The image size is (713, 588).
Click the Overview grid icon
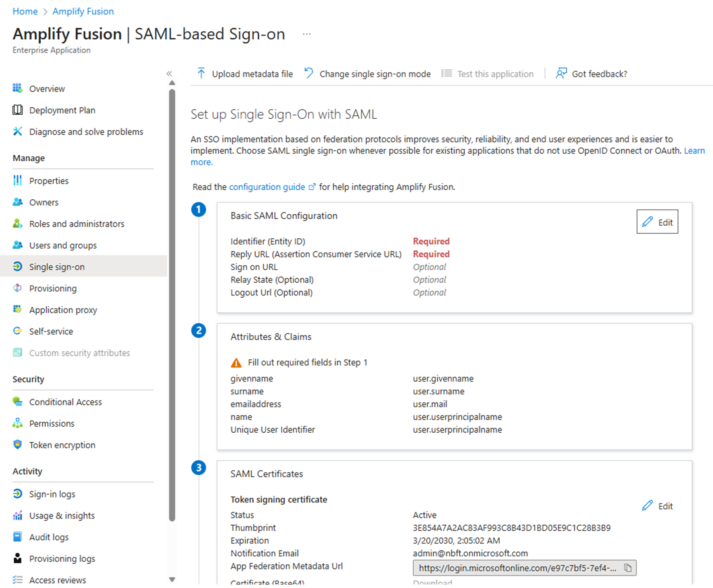(17, 88)
